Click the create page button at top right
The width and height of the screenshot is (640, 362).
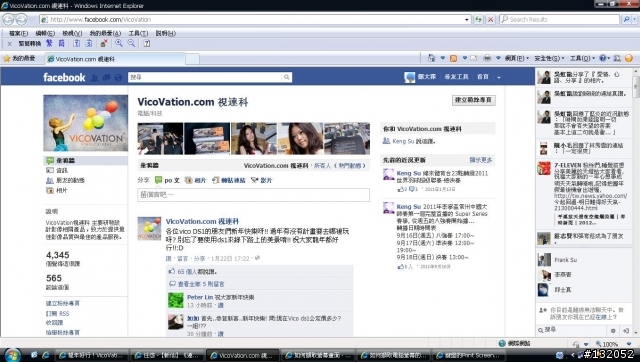coord(473,100)
